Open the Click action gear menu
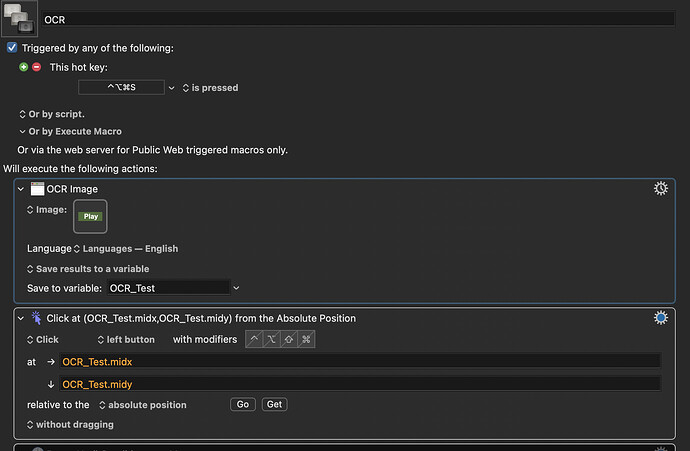Screen dimensions: 690x451 [x=660, y=318]
